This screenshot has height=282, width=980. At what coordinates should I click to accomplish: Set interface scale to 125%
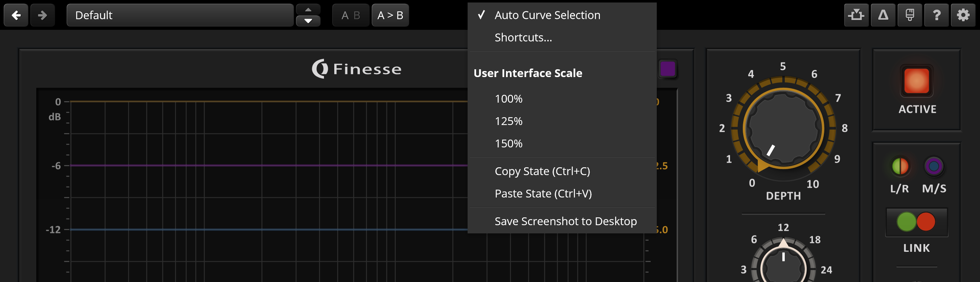coord(562,121)
